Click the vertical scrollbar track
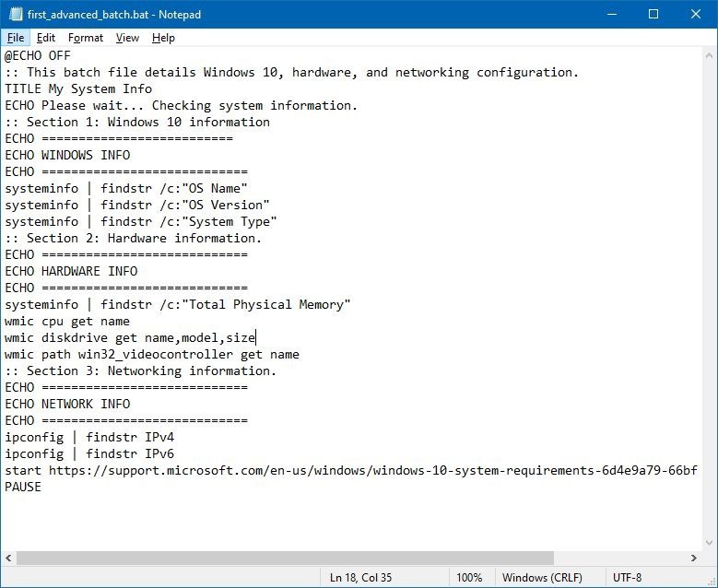Image resolution: width=718 pixels, height=588 pixels. (x=710, y=299)
